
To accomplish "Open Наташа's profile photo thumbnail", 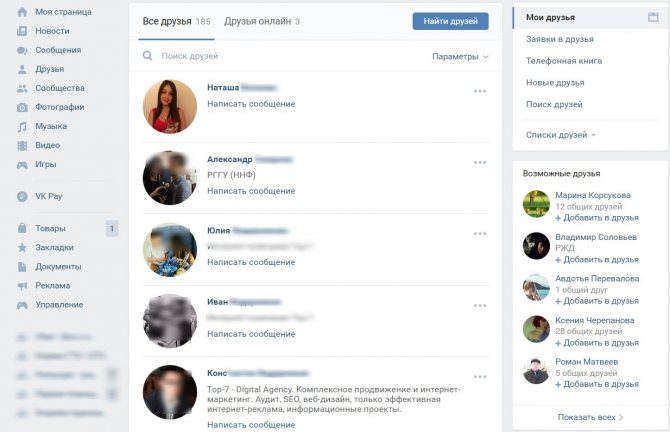I will [x=170, y=106].
